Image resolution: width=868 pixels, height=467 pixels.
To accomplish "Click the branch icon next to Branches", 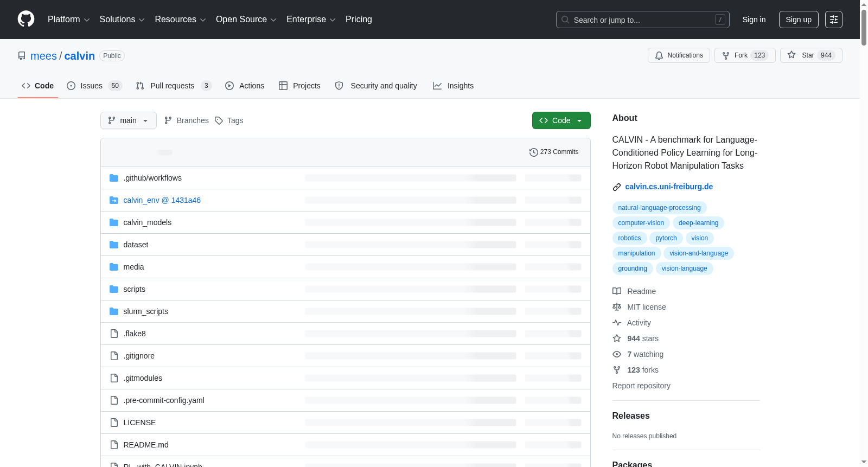I will 168,120.
